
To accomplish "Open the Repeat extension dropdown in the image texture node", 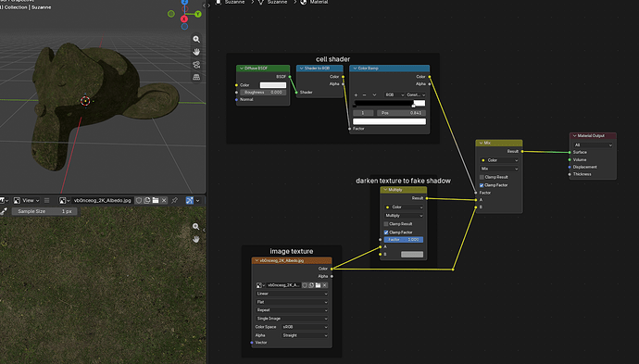I will click(292, 310).
